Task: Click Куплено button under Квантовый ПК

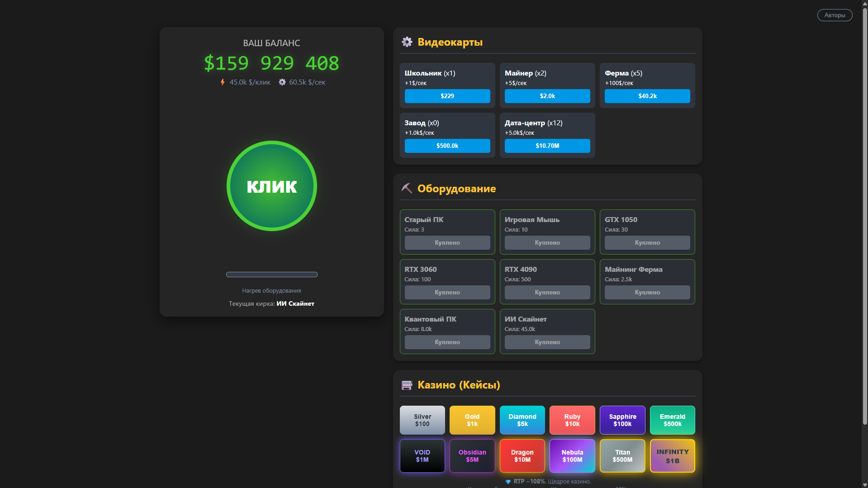Action: 447,342
